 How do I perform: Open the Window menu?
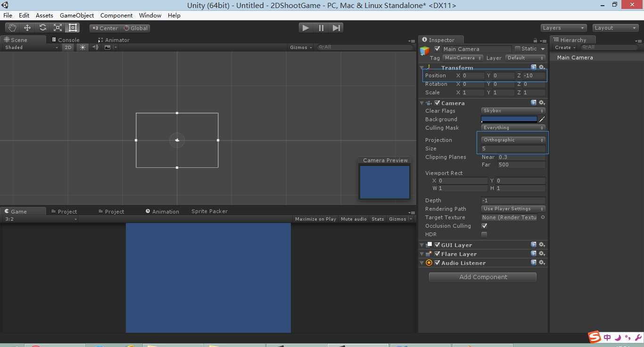150,15
